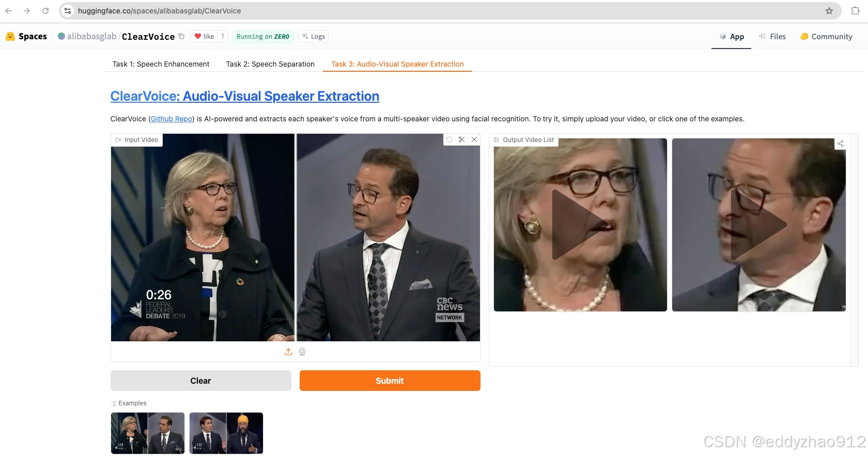Open the Community tab

(x=826, y=37)
